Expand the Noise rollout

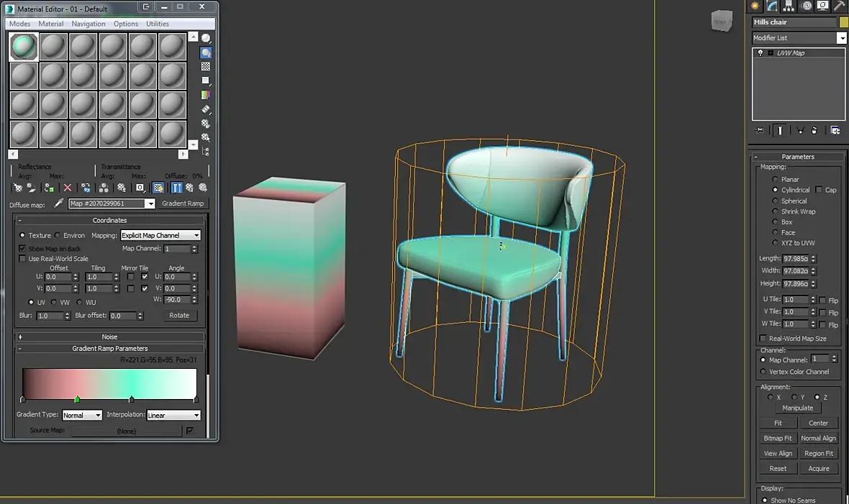[109, 336]
